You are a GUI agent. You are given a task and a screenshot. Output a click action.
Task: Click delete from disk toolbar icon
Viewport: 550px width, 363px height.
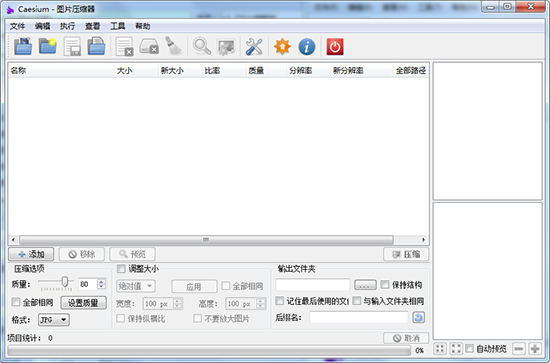149,46
